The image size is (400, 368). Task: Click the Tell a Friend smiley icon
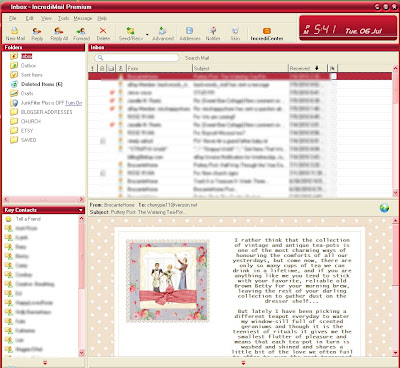pos(8,219)
